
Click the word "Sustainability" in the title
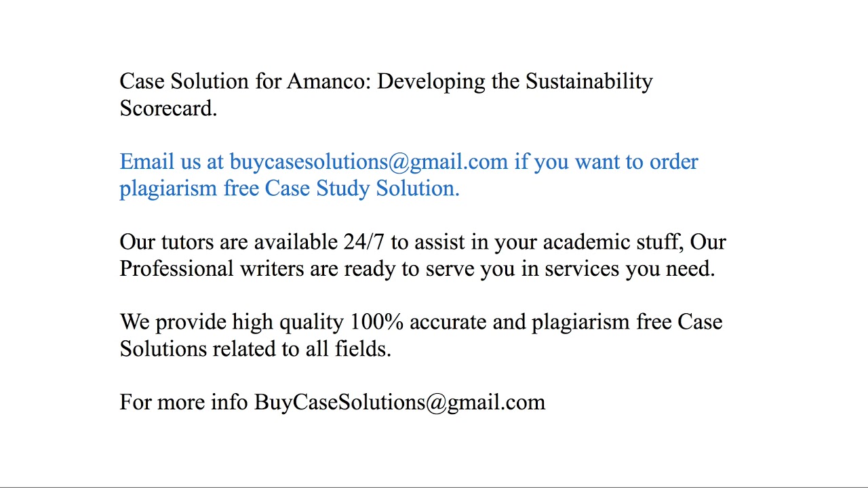pyautogui.click(x=589, y=82)
